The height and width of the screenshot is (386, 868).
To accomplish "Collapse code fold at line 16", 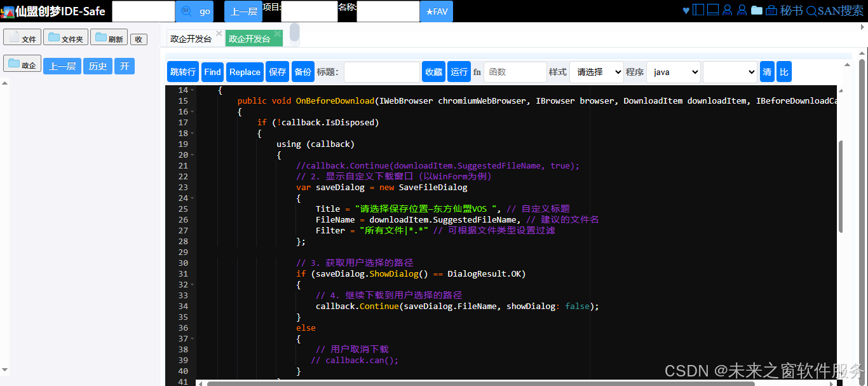I will (x=193, y=112).
